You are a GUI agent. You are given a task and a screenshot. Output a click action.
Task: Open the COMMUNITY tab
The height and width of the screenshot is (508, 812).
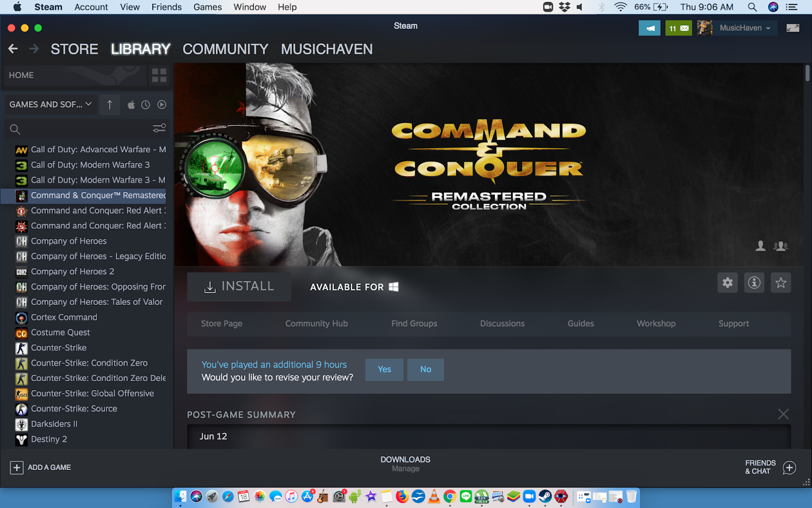click(x=225, y=49)
